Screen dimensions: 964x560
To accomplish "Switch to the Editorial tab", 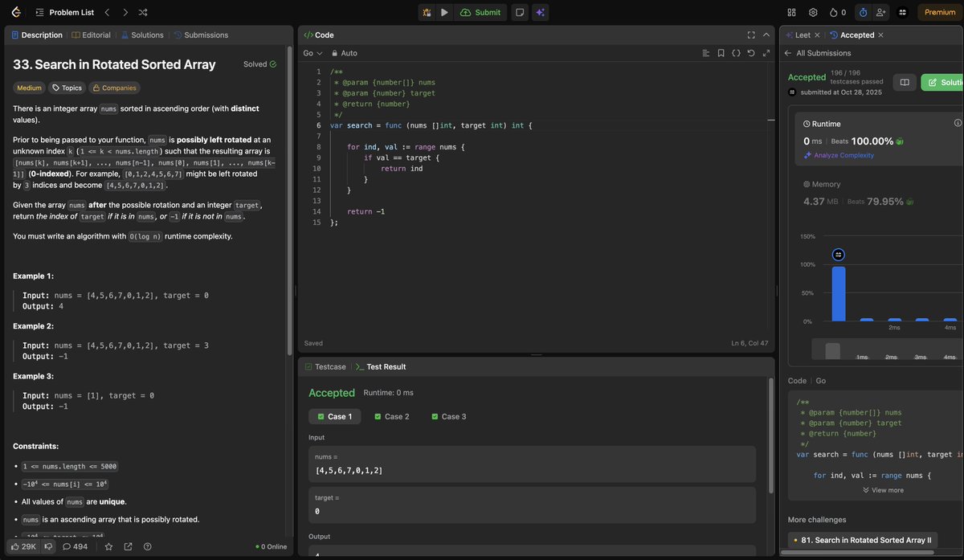I will (91, 35).
